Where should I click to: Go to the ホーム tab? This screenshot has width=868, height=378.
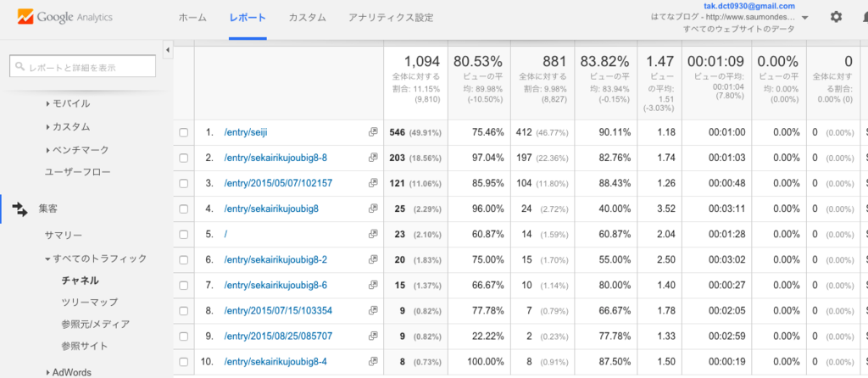click(192, 18)
